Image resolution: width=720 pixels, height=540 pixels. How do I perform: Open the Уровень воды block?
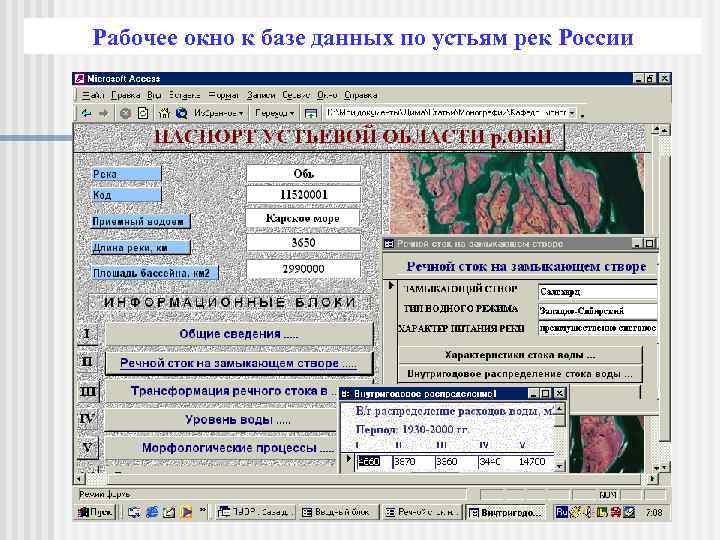pyautogui.click(x=222, y=420)
